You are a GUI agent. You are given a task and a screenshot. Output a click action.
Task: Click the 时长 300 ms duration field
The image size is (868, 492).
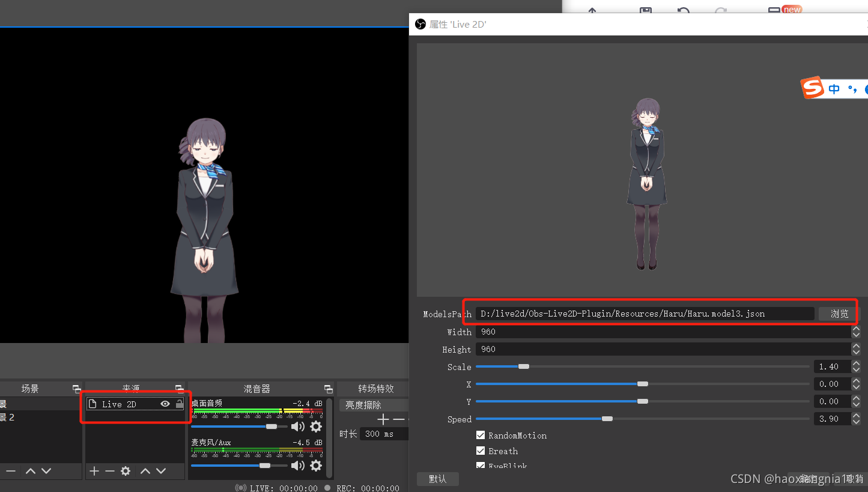click(x=384, y=434)
